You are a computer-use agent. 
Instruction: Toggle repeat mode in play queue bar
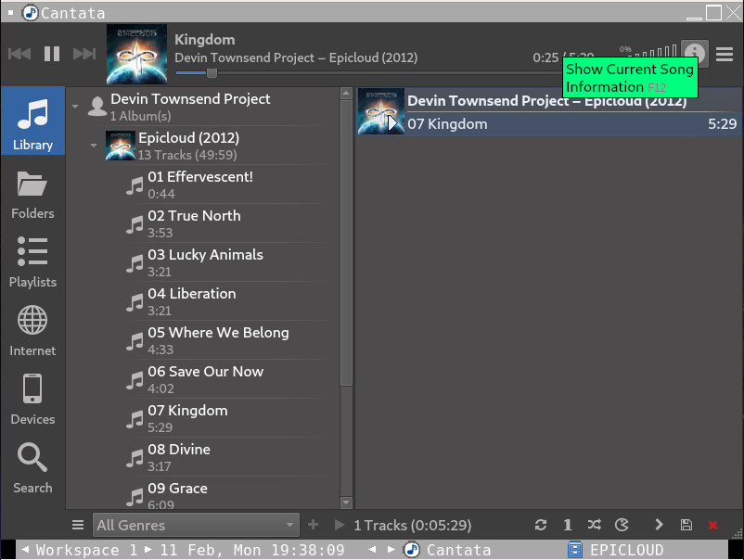tap(541, 525)
